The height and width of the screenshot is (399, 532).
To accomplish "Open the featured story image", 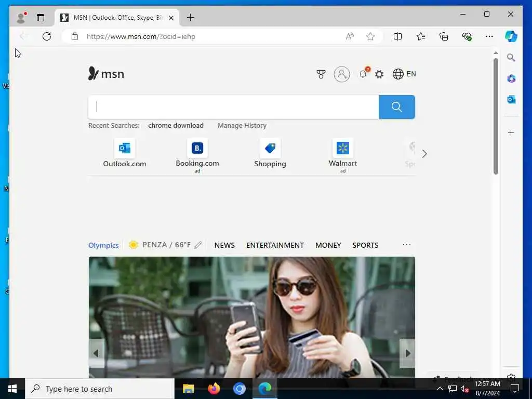I will (x=252, y=317).
